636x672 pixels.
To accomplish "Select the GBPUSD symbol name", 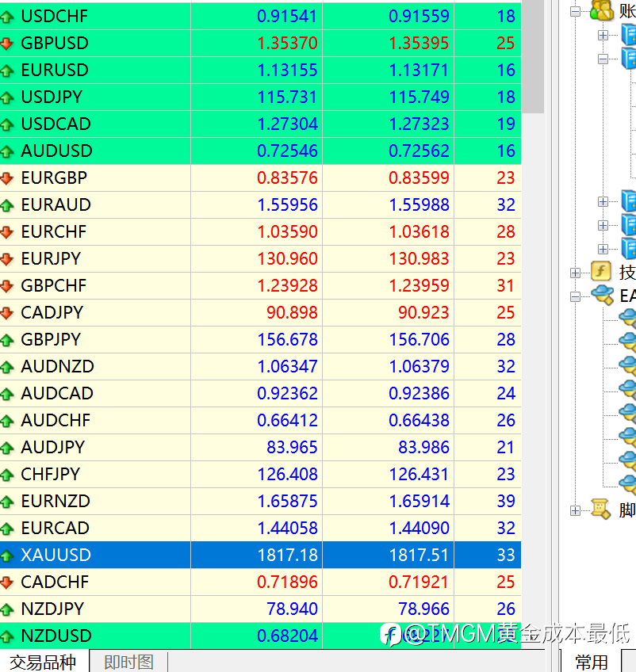I will click(x=55, y=44).
